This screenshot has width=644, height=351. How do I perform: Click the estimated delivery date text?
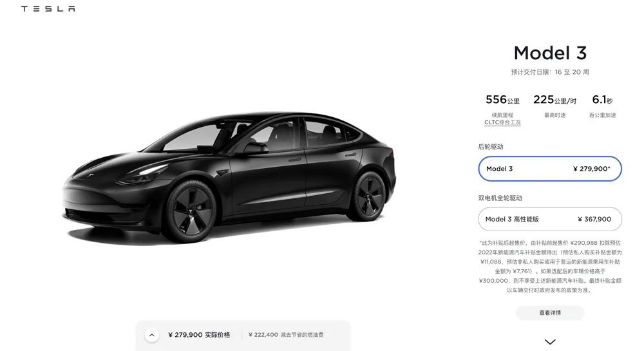(550, 72)
